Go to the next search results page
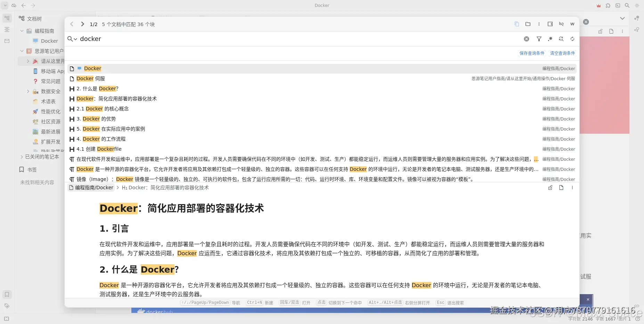Image resolution: width=644 pixels, height=324 pixels. point(82,24)
